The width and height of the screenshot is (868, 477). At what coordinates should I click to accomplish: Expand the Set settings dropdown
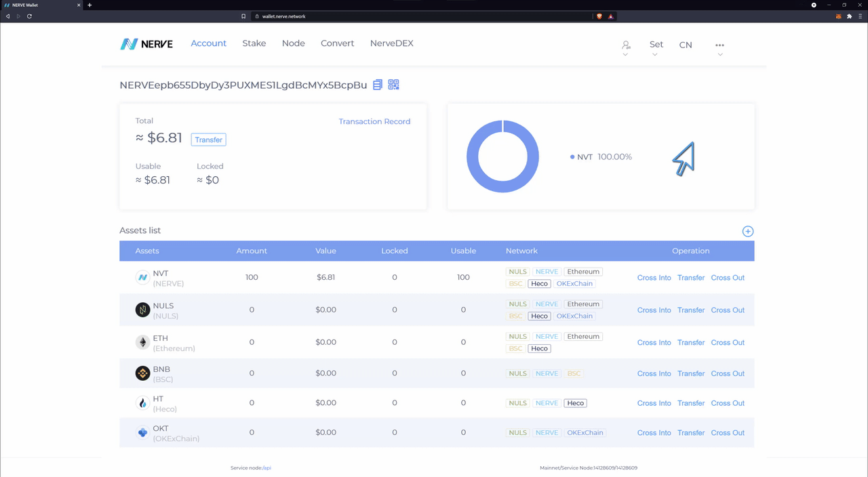click(x=656, y=45)
